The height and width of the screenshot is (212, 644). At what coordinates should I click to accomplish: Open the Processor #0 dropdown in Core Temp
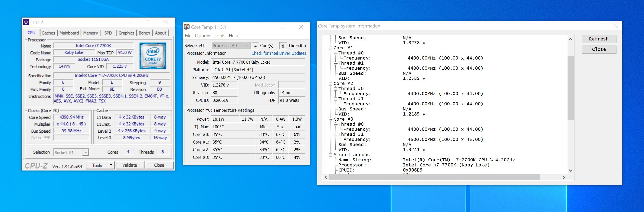(231, 46)
